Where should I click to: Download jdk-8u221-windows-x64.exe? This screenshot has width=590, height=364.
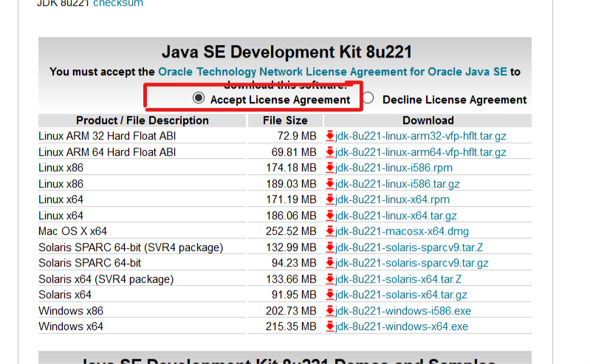(x=402, y=326)
